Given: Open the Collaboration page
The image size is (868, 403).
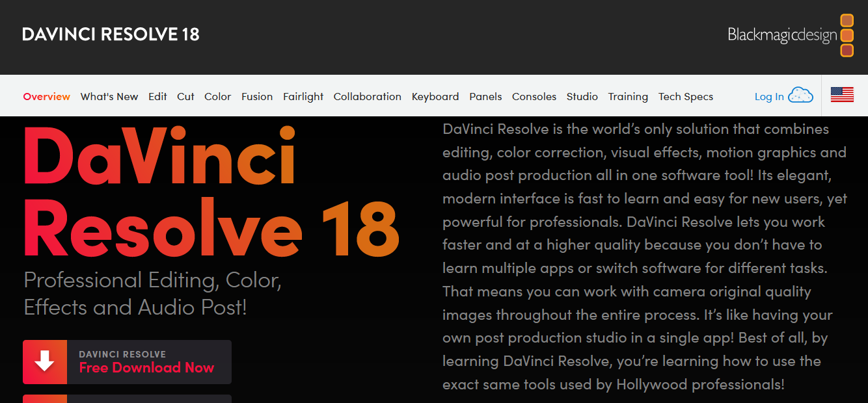Looking at the screenshot, I should point(368,96).
